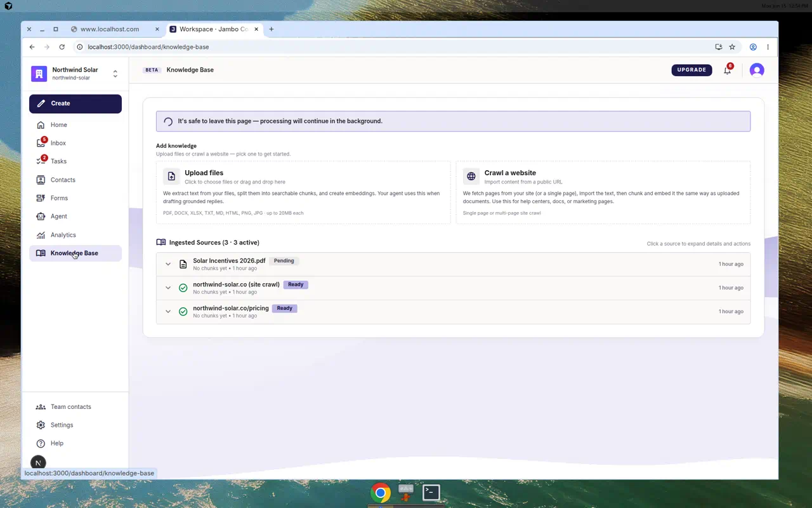The image size is (812, 508).
Task: Open Home from the sidebar
Action: tap(75, 125)
